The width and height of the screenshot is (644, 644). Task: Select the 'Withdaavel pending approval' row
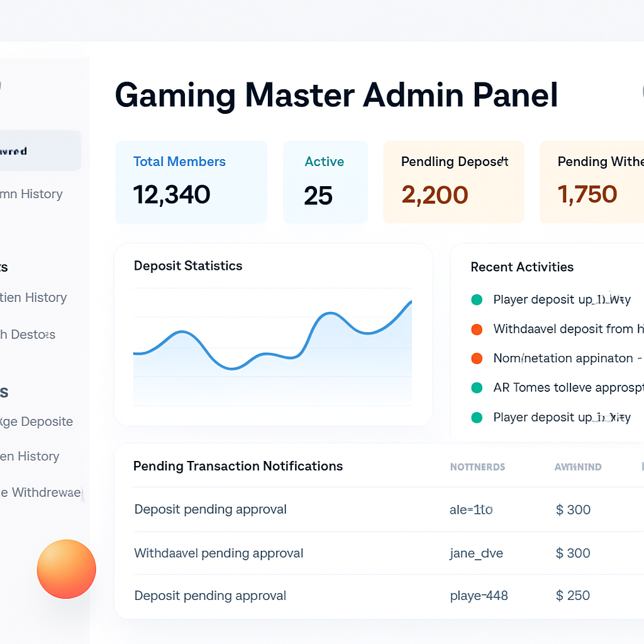(389, 553)
